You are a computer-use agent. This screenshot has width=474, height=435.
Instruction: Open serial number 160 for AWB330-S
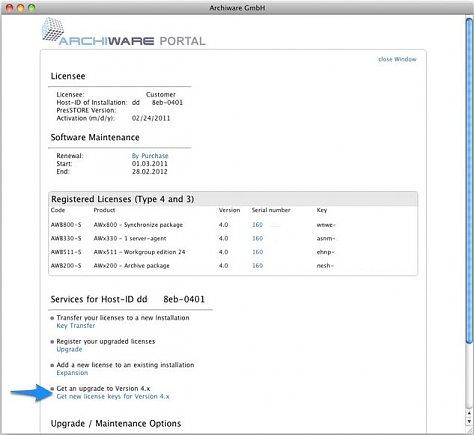[257, 238]
